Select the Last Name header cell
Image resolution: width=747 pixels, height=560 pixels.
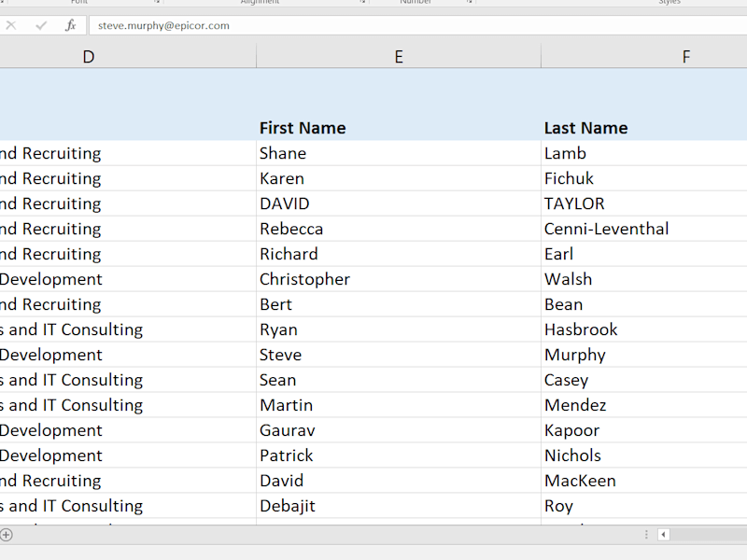pyautogui.click(x=644, y=105)
